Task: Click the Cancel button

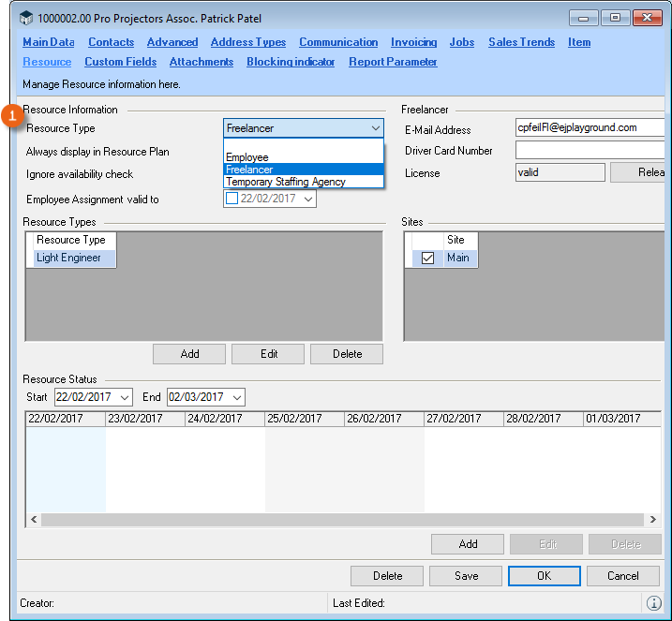Action: point(622,576)
